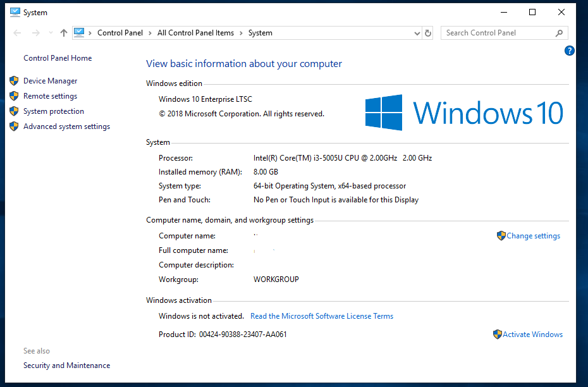Click shield icon beside Advanced system settings
Viewport: 588px width, 387px height.
[x=14, y=126]
